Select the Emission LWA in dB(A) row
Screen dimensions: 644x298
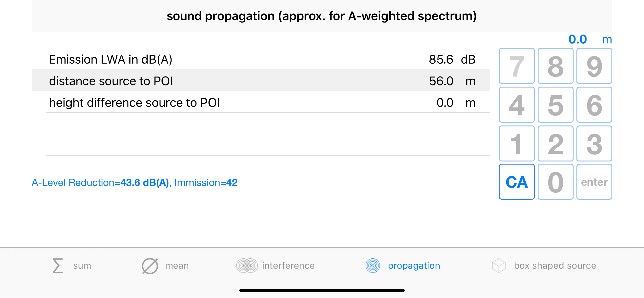(261, 59)
